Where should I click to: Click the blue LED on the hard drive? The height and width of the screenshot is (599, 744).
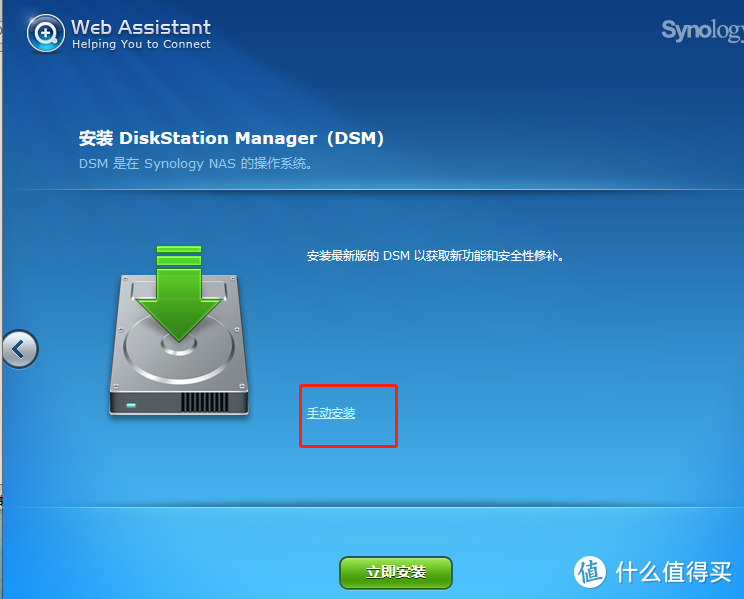pyautogui.click(x=130, y=405)
